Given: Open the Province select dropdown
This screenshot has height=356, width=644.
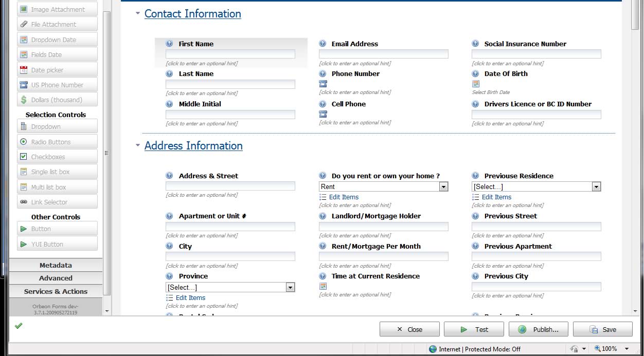Looking at the screenshot, I should (290, 288).
